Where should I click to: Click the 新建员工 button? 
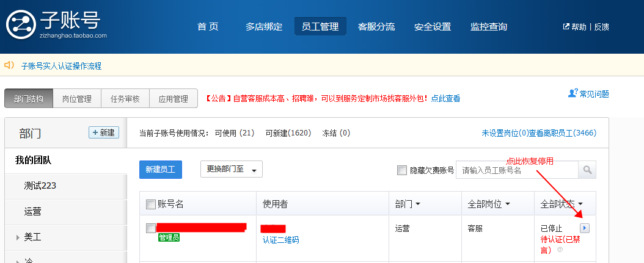click(x=161, y=170)
